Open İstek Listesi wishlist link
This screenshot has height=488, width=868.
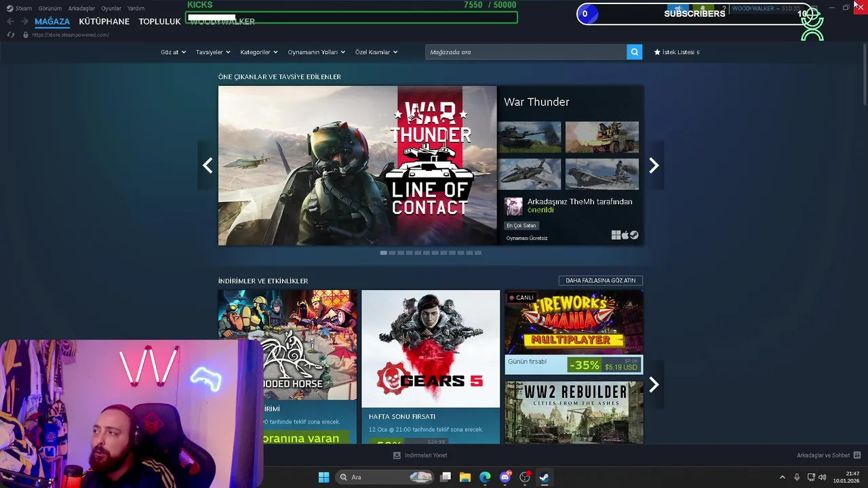pyautogui.click(x=677, y=52)
